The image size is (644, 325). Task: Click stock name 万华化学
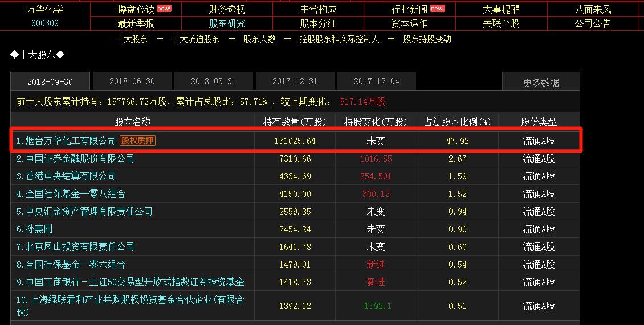pyautogui.click(x=45, y=9)
